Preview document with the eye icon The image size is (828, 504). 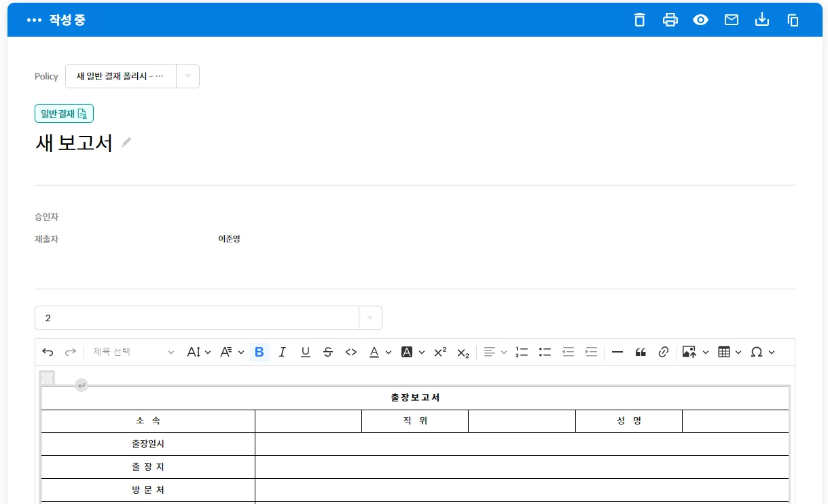click(700, 20)
